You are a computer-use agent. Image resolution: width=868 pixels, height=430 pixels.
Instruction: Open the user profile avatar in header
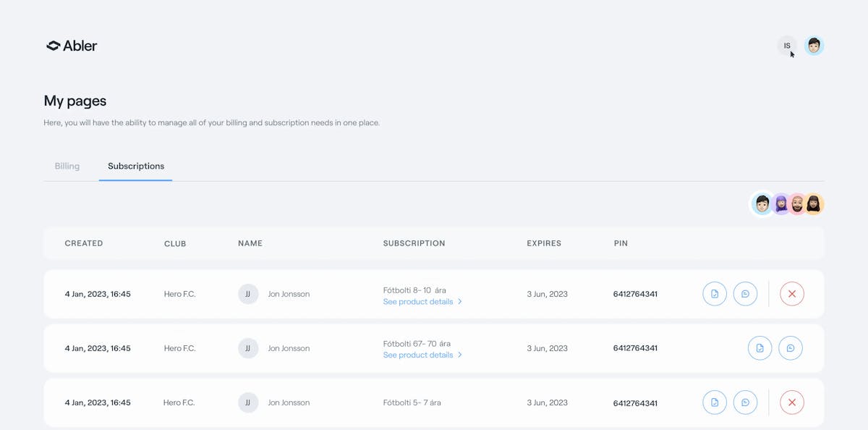[x=814, y=46]
